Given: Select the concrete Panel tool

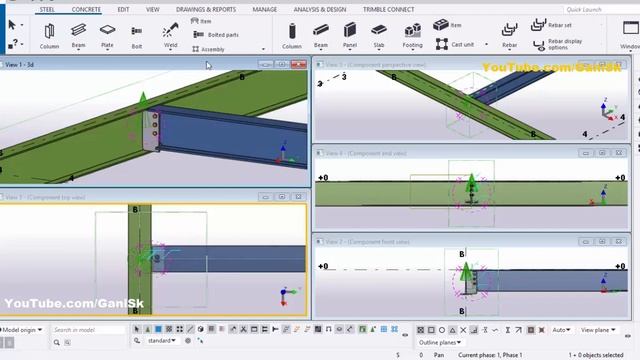Looking at the screenshot, I should (x=350, y=36).
